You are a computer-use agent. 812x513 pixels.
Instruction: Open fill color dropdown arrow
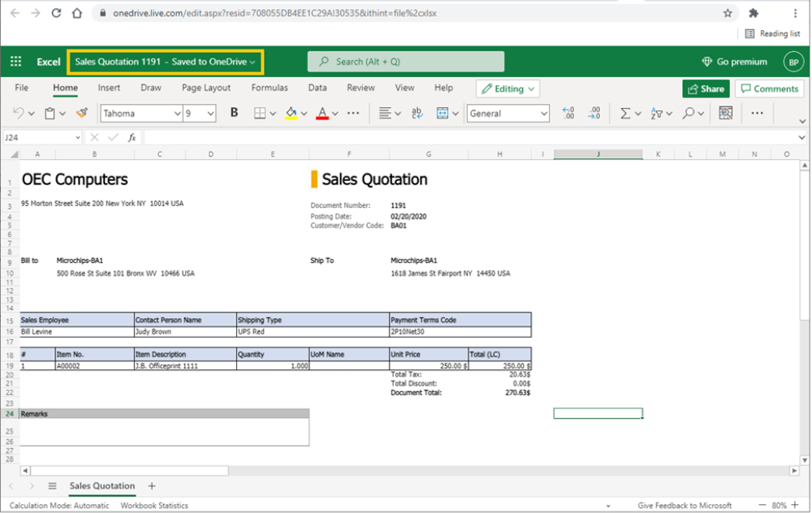pos(304,114)
